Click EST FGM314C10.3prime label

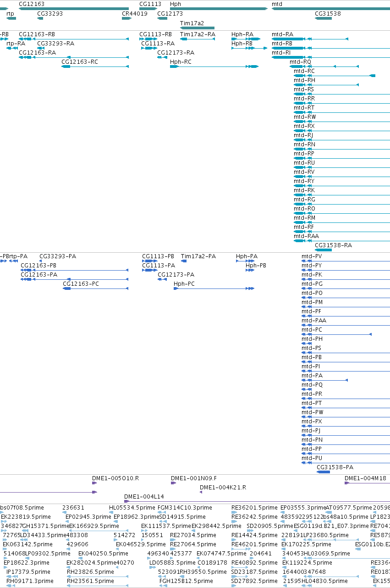(x=185, y=508)
